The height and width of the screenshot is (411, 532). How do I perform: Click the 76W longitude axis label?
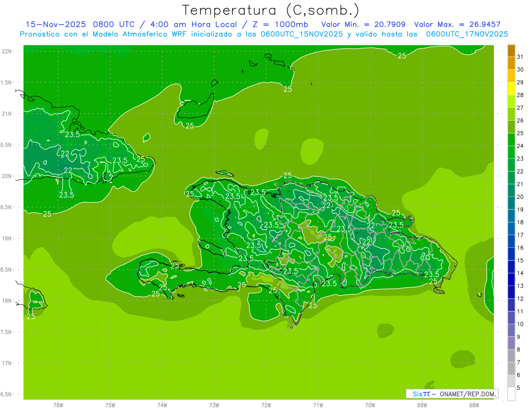(58, 405)
